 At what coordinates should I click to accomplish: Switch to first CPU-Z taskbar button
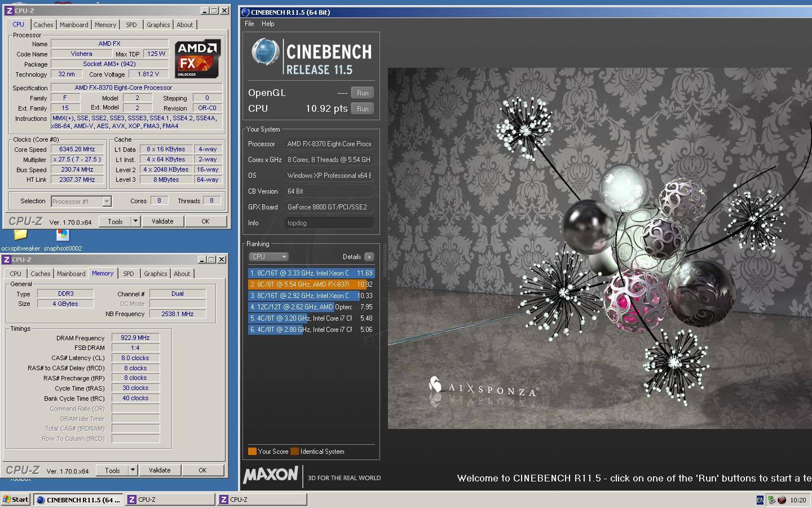point(170,500)
